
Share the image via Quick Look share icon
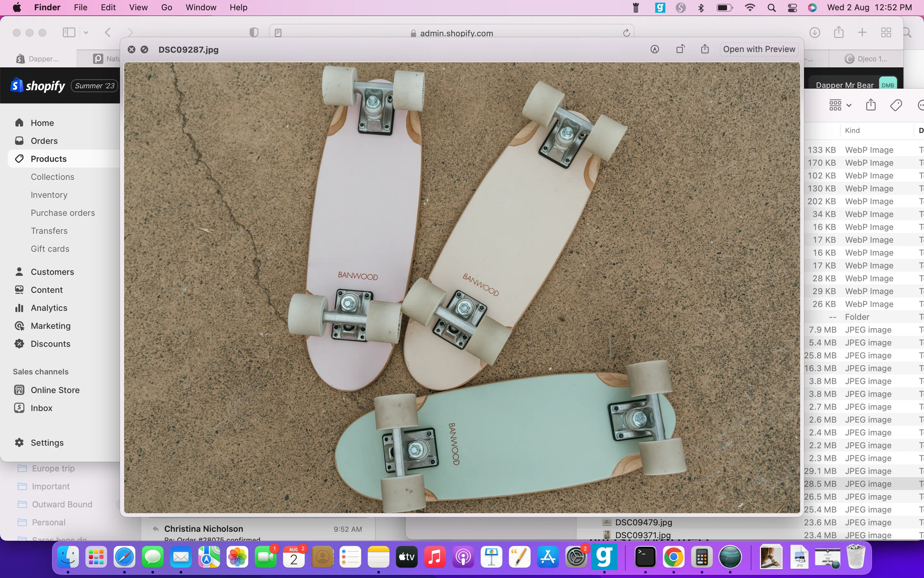pos(705,49)
